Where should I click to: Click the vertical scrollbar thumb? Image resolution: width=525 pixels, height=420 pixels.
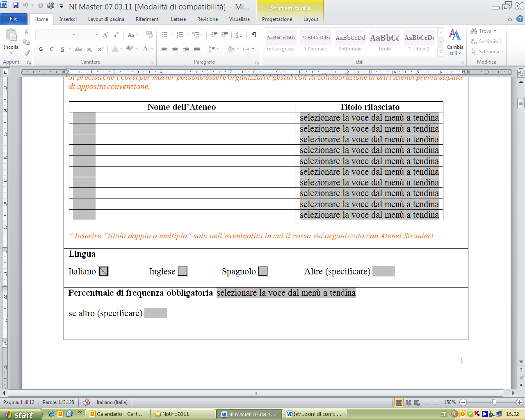pyautogui.click(x=521, y=103)
